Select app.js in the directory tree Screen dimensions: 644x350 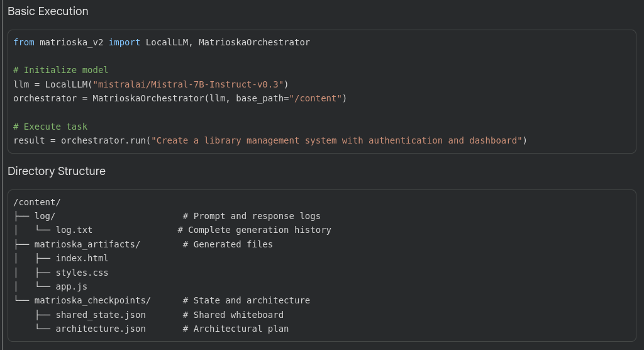pos(71,286)
